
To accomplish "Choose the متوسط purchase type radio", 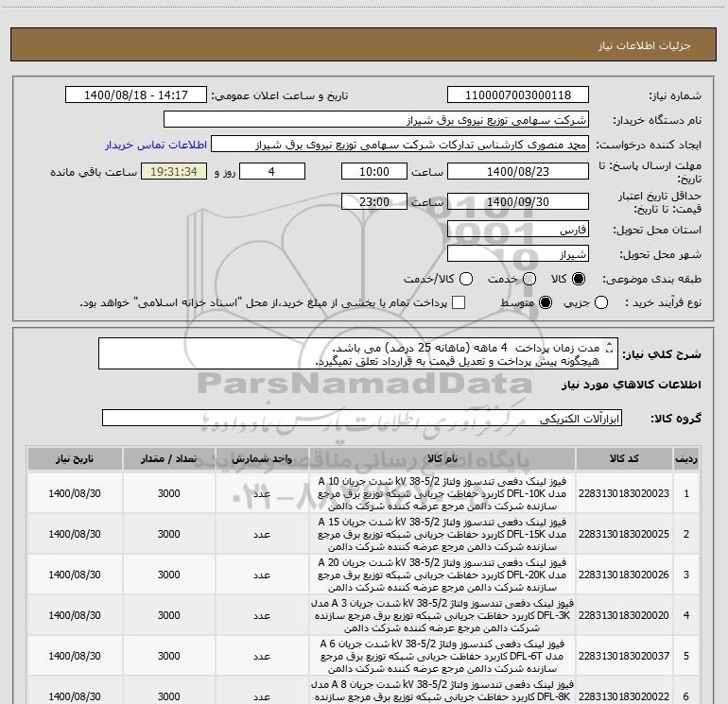I will point(546,302).
